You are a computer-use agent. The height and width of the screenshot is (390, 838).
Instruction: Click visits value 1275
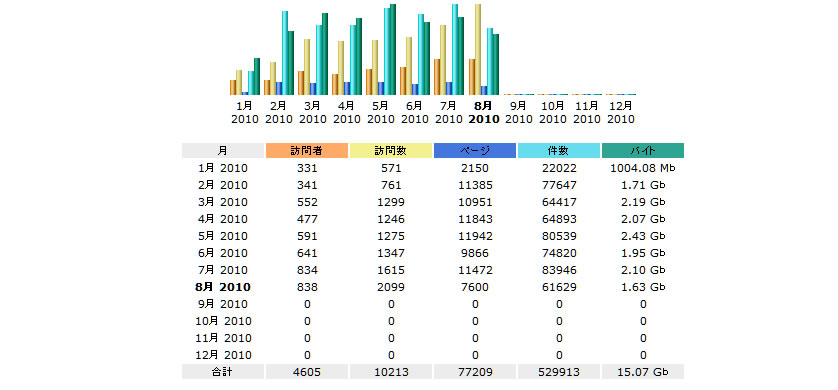tap(391, 236)
